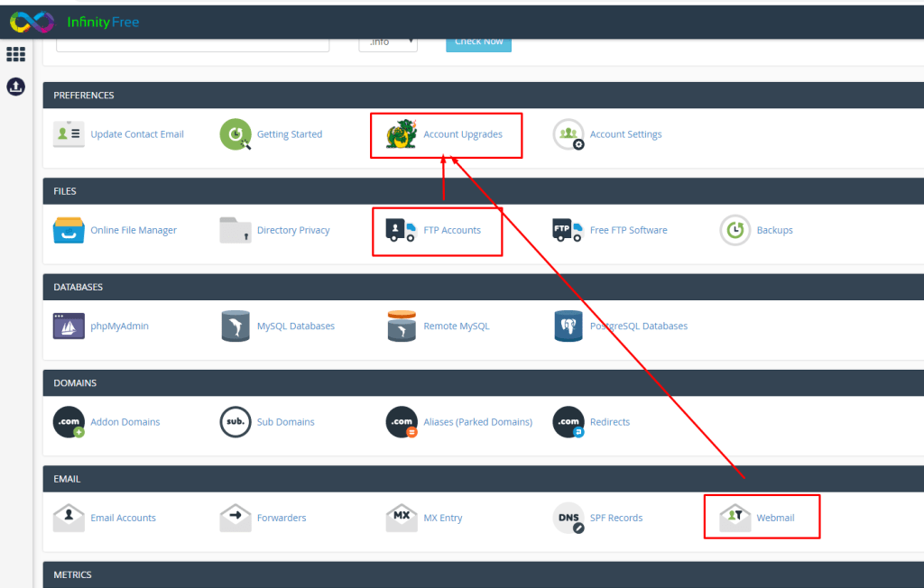Click the PostgreSQL Databases elephant icon
924x588 pixels.
coord(568,326)
